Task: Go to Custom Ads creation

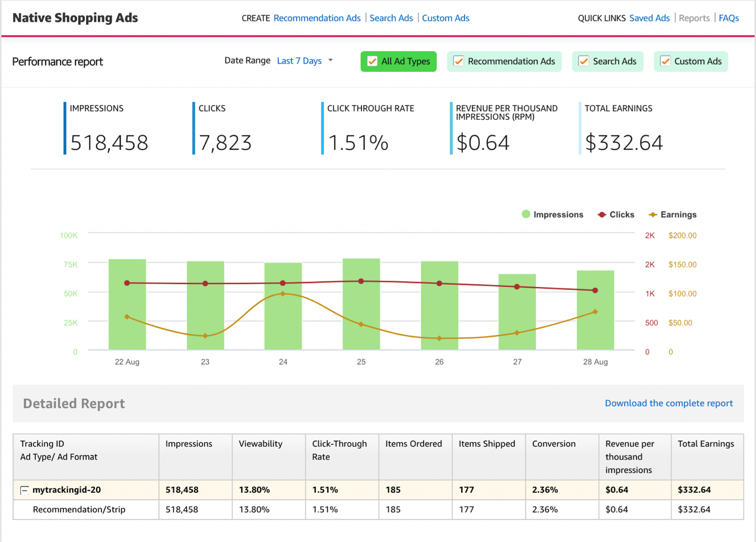Action: (x=446, y=18)
